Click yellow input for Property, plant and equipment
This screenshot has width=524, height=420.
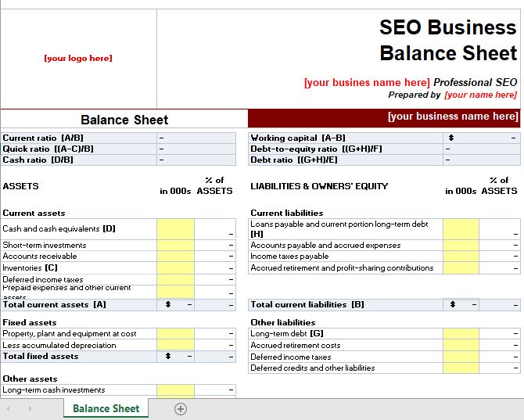coord(175,333)
